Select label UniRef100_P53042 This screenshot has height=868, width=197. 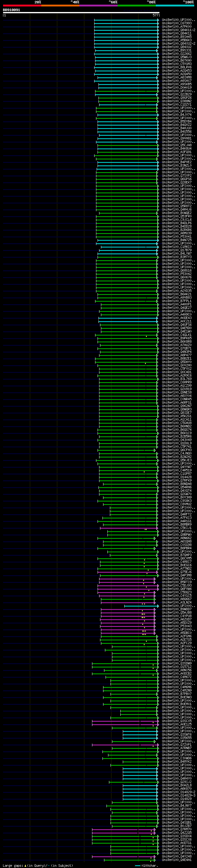coord(177,274)
